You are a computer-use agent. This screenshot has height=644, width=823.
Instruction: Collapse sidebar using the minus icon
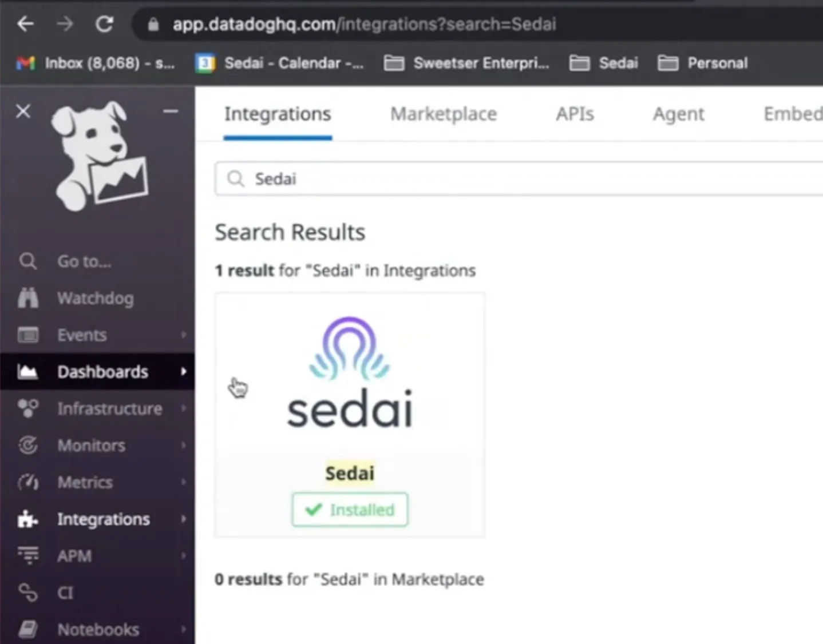coord(171,111)
